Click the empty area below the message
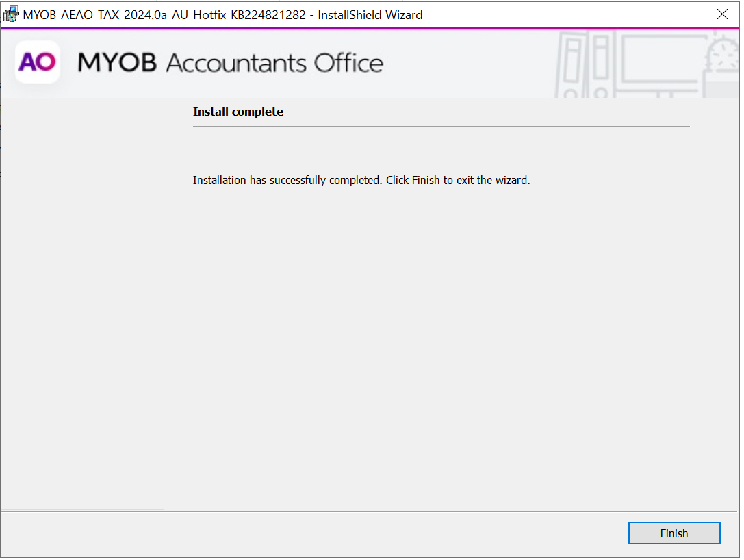The height and width of the screenshot is (560, 744). tap(441, 342)
